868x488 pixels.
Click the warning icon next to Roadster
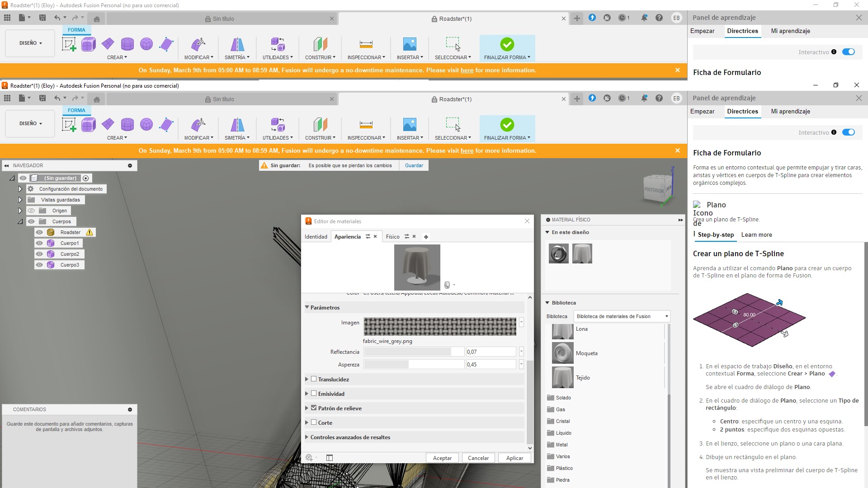(90, 232)
